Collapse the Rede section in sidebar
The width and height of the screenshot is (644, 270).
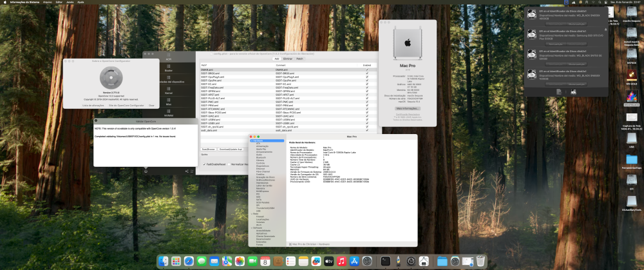tap(251, 214)
